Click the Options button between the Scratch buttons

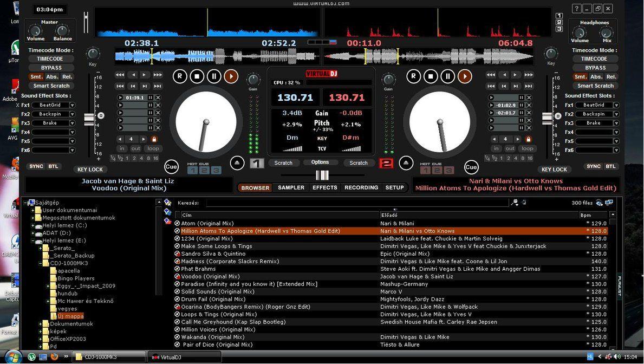(320, 162)
